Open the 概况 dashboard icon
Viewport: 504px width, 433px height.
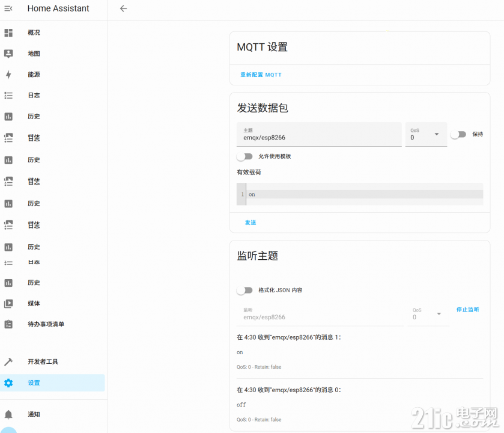click(x=8, y=32)
